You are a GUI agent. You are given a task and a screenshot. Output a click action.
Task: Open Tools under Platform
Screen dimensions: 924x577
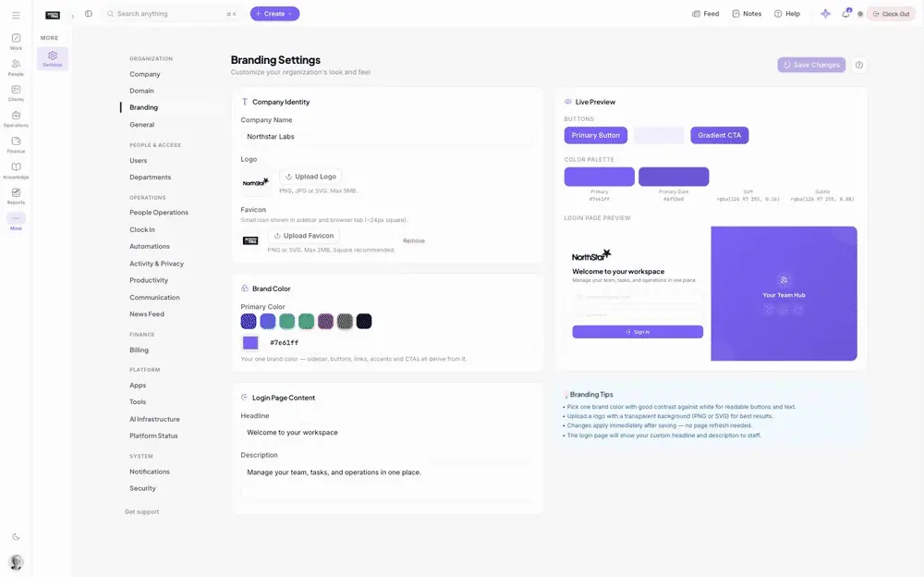[138, 402]
